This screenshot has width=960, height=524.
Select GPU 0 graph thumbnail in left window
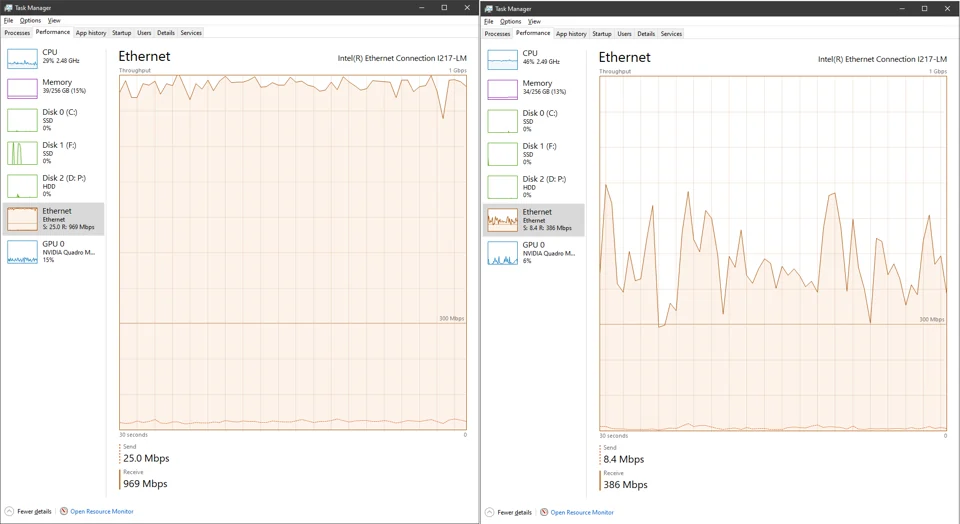coord(22,252)
